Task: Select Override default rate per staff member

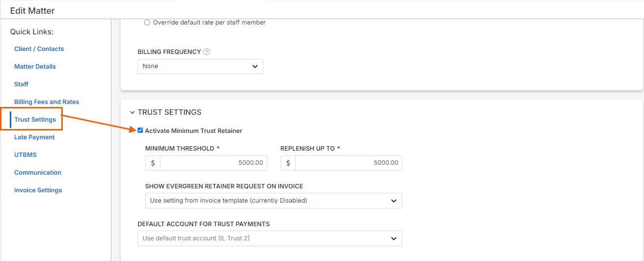Action: [147, 23]
